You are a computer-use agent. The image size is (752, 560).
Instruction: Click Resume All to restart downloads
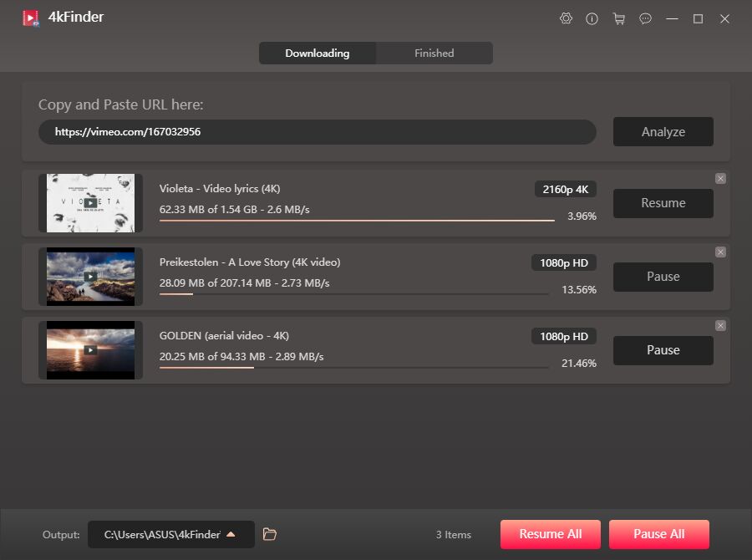550,534
